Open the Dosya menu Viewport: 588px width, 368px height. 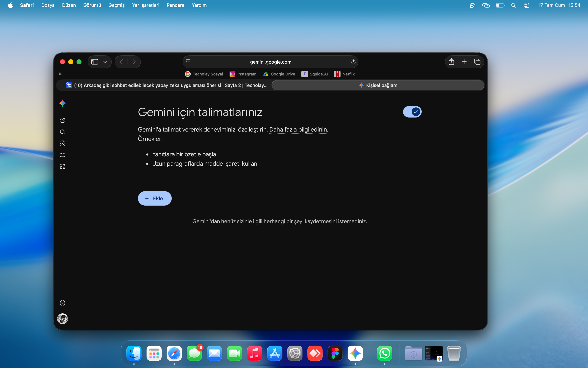(x=48, y=5)
